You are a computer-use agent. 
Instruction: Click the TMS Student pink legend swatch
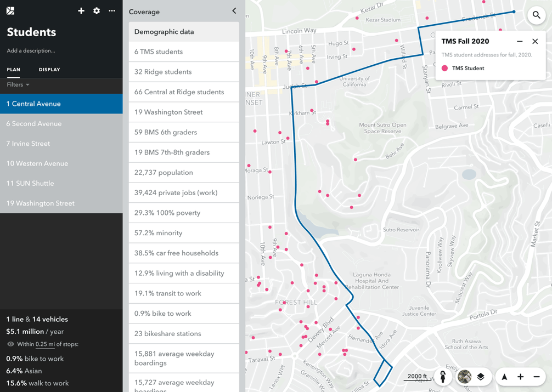[444, 69]
